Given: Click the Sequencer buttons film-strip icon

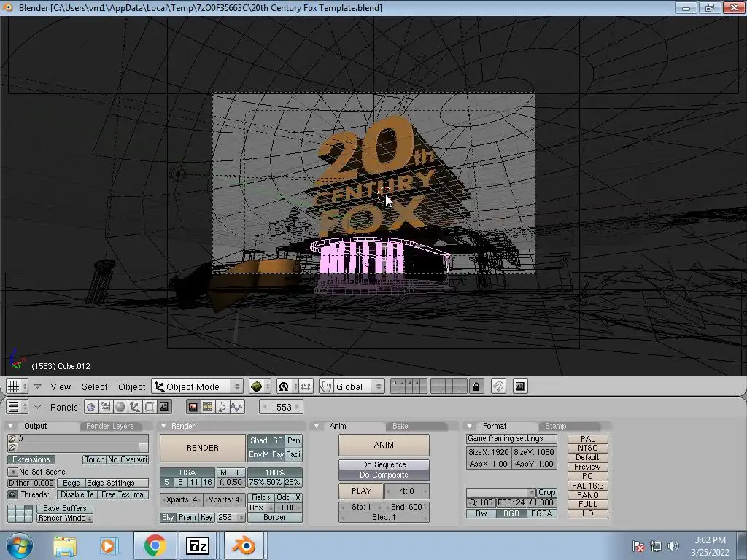Looking at the screenshot, I should pos(208,407).
